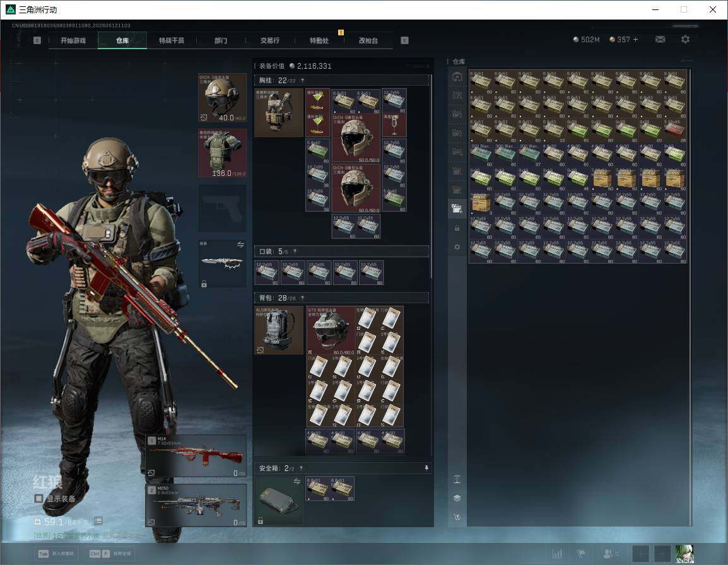728x565 pixels.
Task: Select the backpack item thumbnail
Action: (x=279, y=330)
